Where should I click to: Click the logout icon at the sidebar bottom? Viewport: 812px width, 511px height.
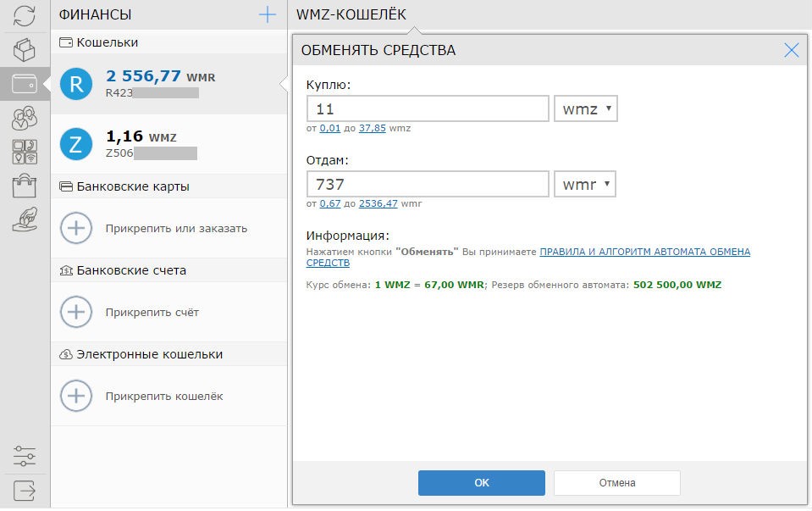pyautogui.click(x=25, y=490)
